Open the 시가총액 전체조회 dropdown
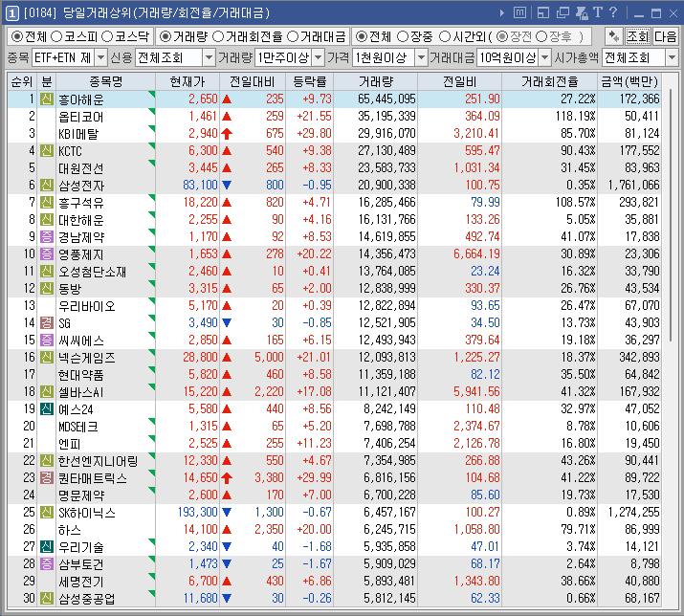 672,57
